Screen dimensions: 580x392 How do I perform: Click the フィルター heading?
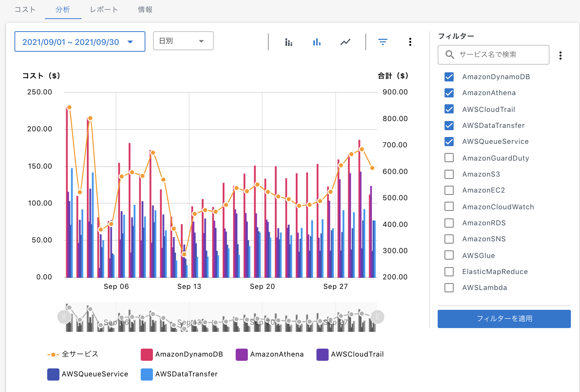[x=456, y=36]
